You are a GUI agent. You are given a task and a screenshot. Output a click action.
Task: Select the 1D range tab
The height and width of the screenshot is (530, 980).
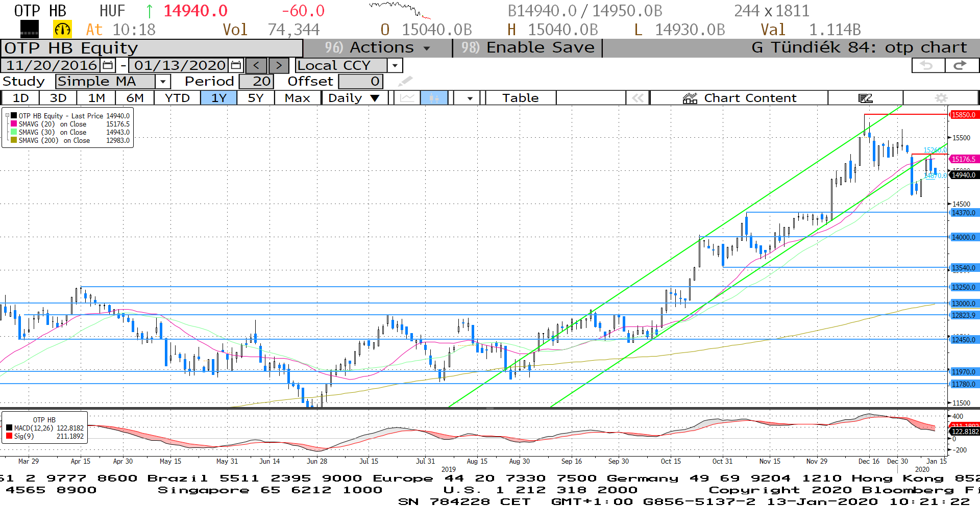20,98
